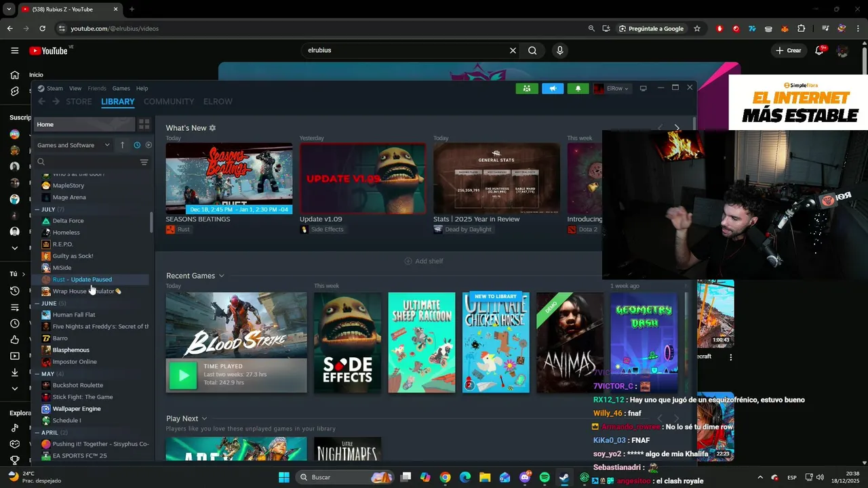Expand the Recent Games shelf dropdown
This screenshot has height=488, width=868.
[x=221, y=276]
